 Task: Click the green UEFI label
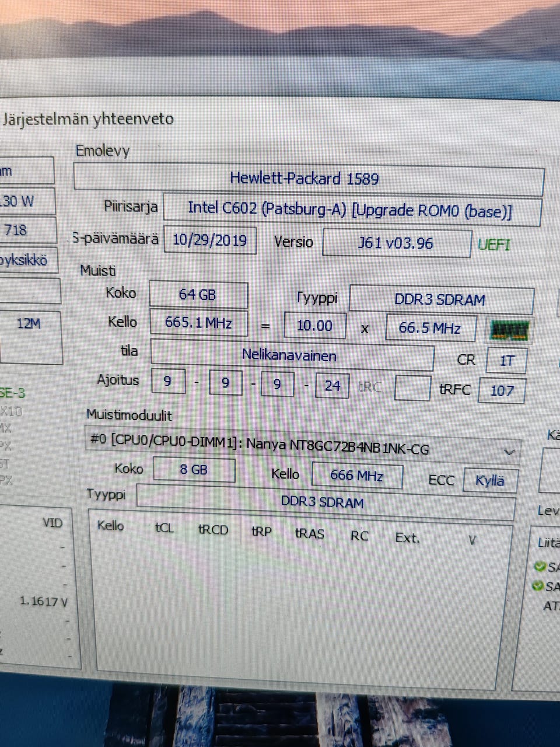tap(494, 245)
